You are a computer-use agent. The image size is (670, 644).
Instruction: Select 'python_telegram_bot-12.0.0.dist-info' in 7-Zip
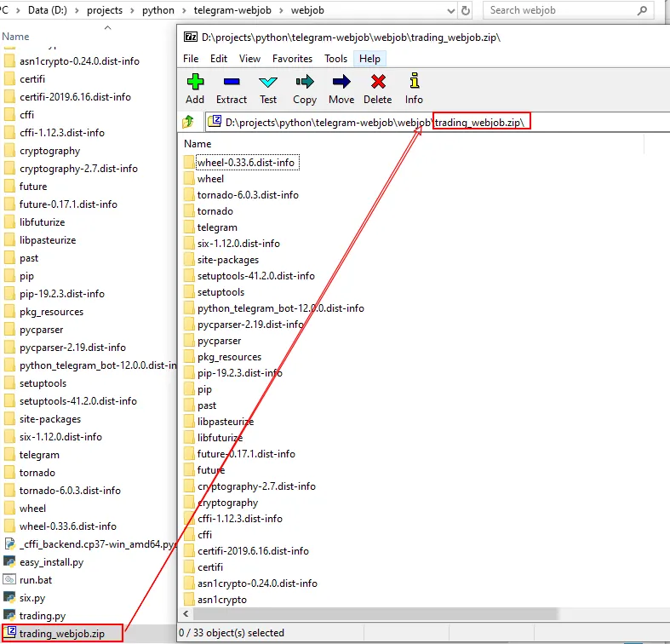(x=281, y=308)
